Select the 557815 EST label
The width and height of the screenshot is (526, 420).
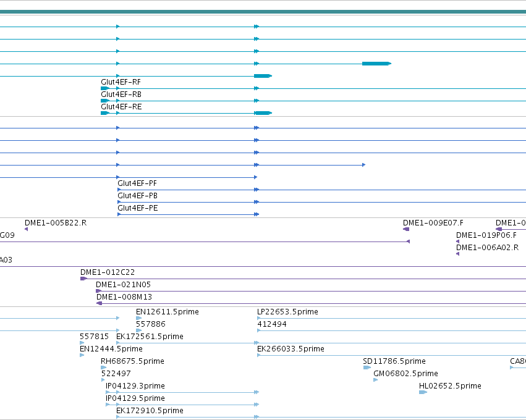[95, 337]
